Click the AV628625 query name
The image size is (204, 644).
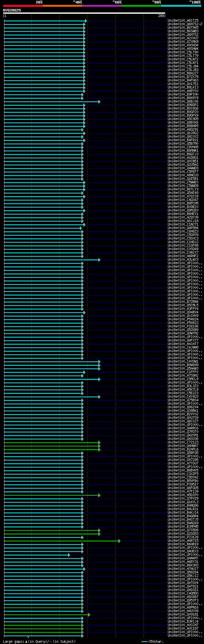[12, 10]
